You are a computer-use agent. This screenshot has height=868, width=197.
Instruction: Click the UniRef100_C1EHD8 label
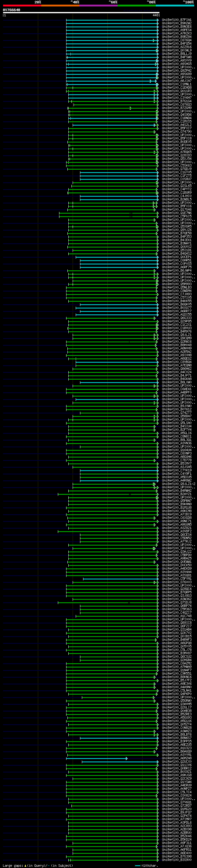[x=176, y=88]
